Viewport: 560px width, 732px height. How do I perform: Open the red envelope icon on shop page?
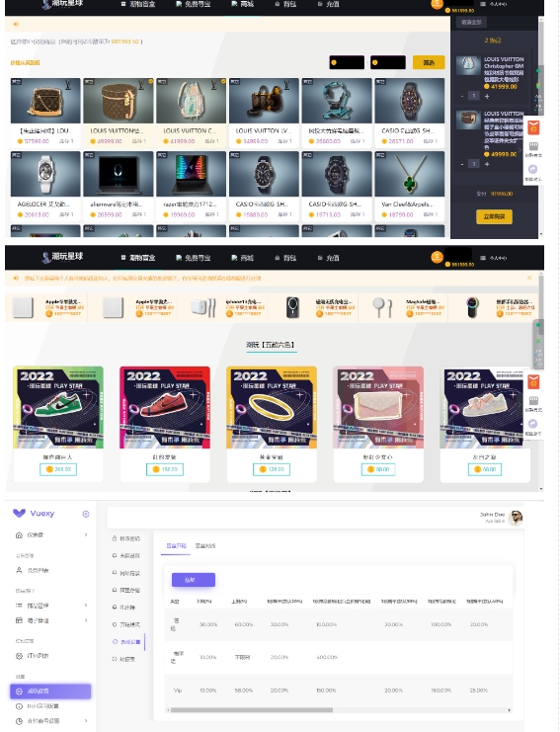click(533, 127)
